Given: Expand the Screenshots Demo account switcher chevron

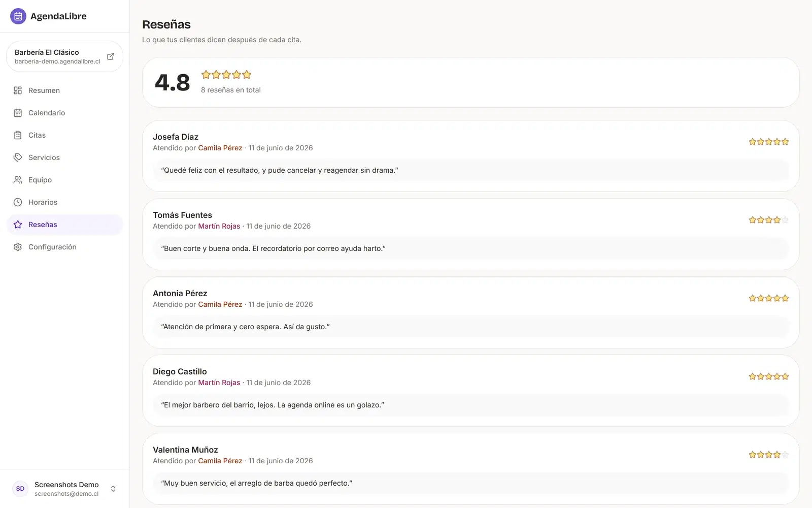Looking at the screenshot, I should click(x=113, y=489).
